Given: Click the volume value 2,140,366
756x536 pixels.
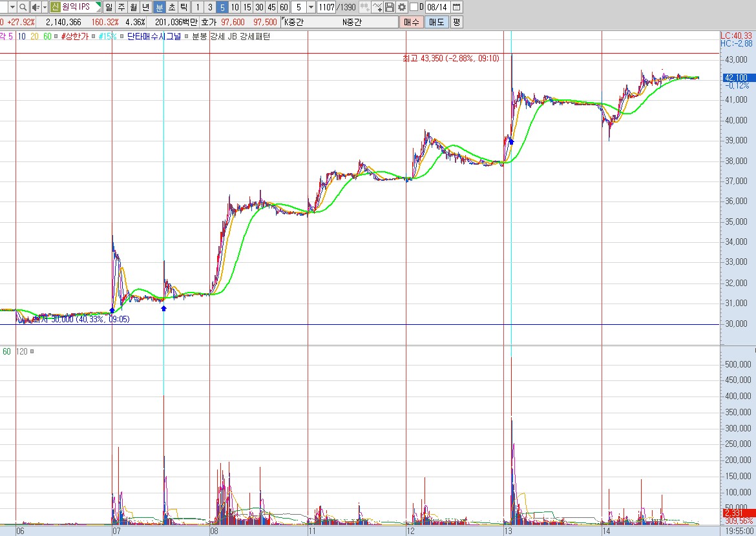Looking at the screenshot, I should click(x=63, y=22).
